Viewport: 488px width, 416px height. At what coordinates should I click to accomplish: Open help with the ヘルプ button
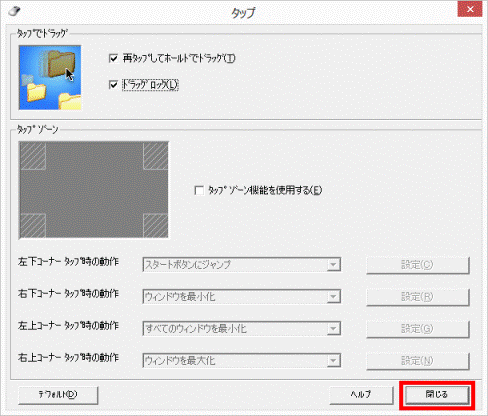[361, 395]
